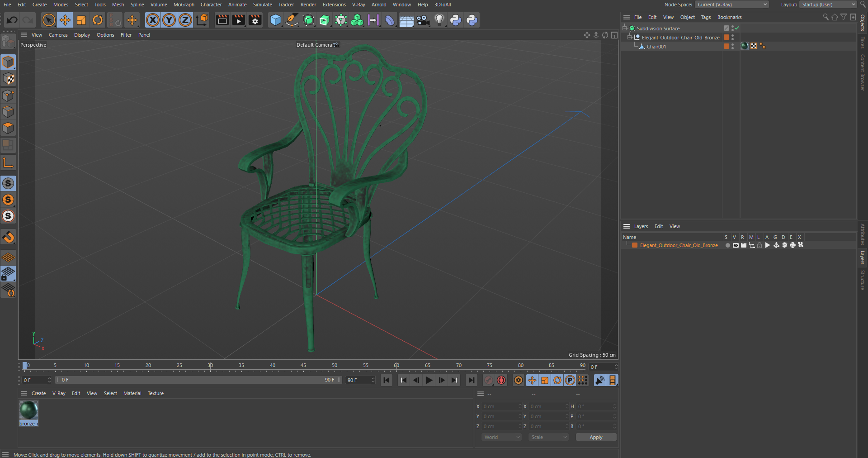Click the 90 F end frame field

(x=360, y=380)
